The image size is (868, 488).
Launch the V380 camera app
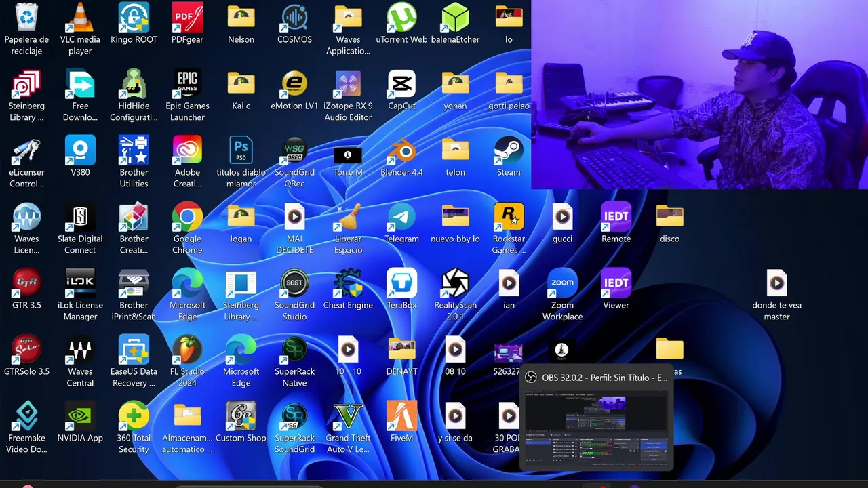coord(80,151)
